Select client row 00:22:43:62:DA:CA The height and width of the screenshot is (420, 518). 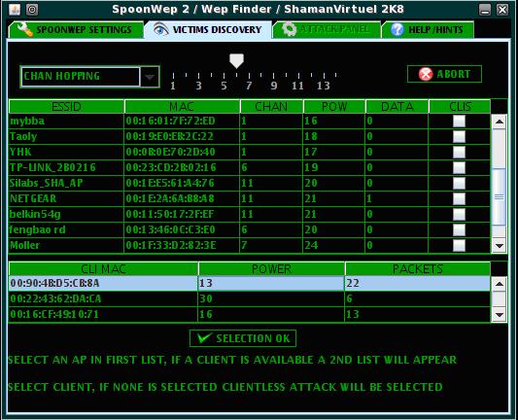click(x=250, y=298)
